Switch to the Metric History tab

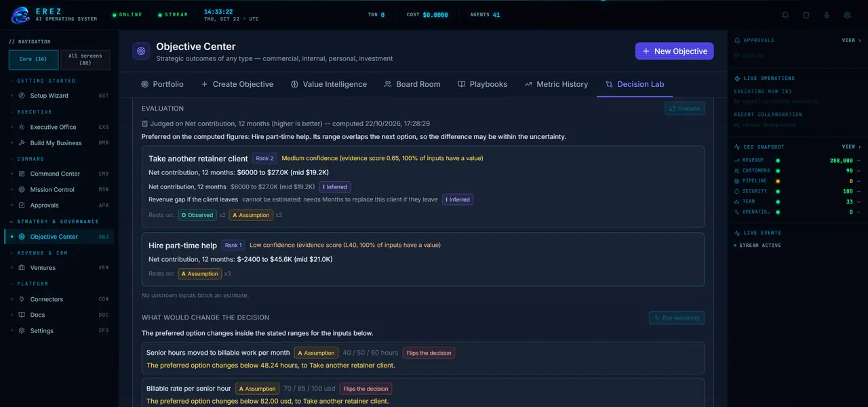click(x=556, y=84)
